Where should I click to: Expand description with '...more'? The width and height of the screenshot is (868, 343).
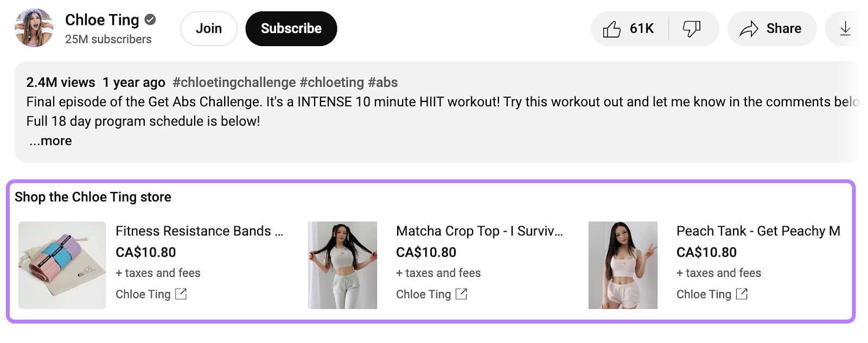(50, 141)
